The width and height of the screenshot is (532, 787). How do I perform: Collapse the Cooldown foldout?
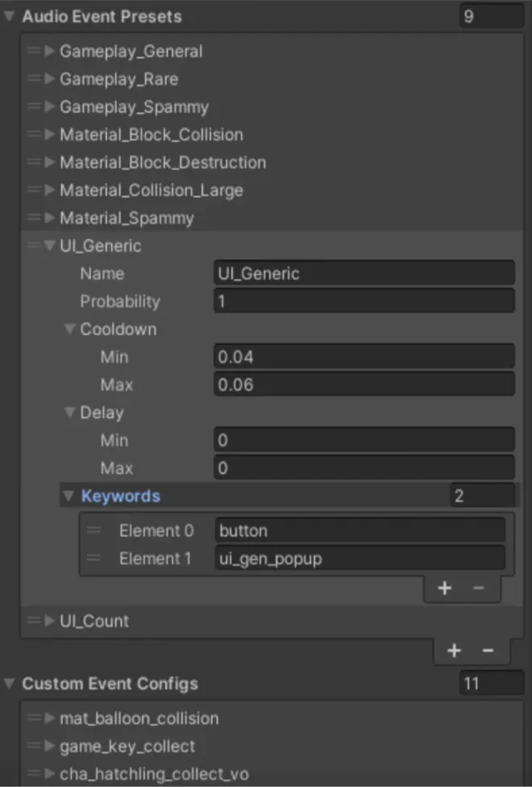point(69,330)
